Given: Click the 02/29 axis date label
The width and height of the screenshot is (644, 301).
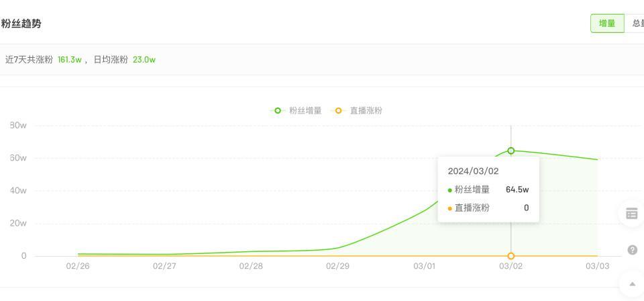Looking at the screenshot, I should [337, 267].
